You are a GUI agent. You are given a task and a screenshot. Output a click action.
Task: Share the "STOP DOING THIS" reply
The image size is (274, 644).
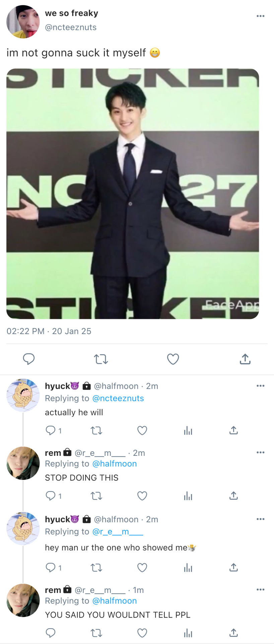click(233, 495)
